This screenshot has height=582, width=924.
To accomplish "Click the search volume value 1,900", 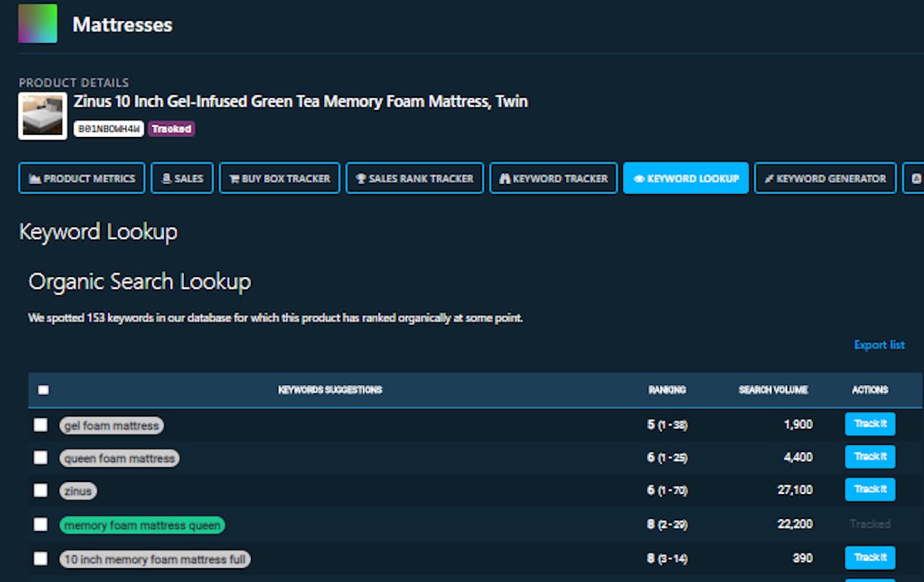I will (798, 424).
